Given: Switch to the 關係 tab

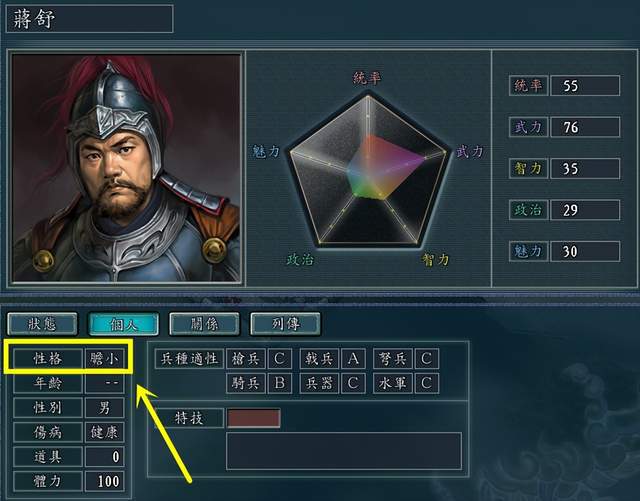Looking at the screenshot, I should [204, 324].
